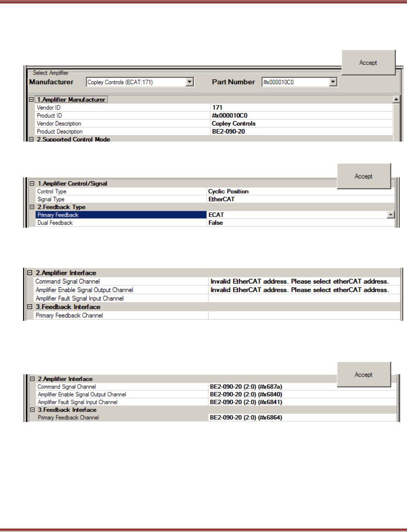Screen dimensions: 407x532
Task: Click invalid EtherCAT address for Command Signal Channel
Action: pos(300,282)
